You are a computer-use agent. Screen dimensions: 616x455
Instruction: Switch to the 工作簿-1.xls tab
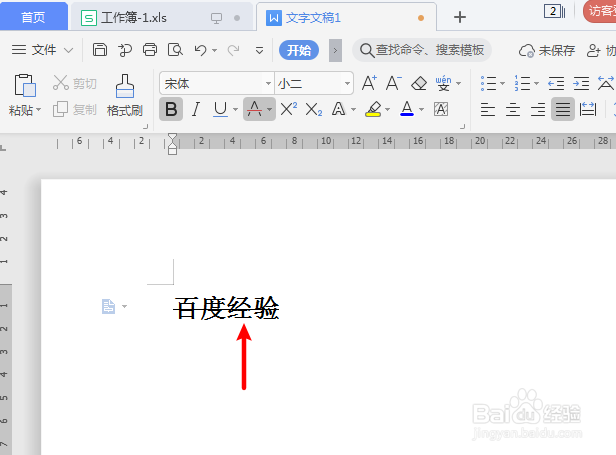[x=161, y=17]
